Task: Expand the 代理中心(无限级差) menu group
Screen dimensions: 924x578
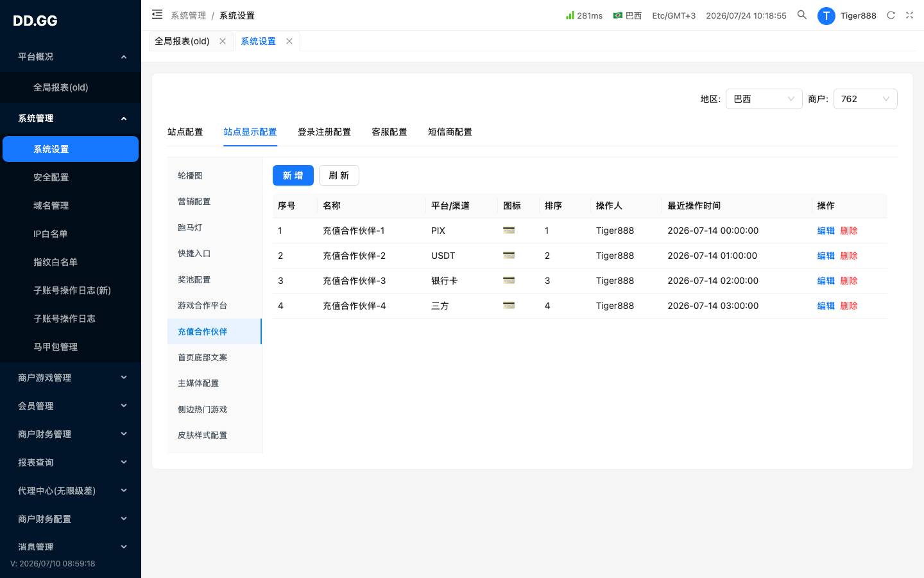Action: click(71, 491)
